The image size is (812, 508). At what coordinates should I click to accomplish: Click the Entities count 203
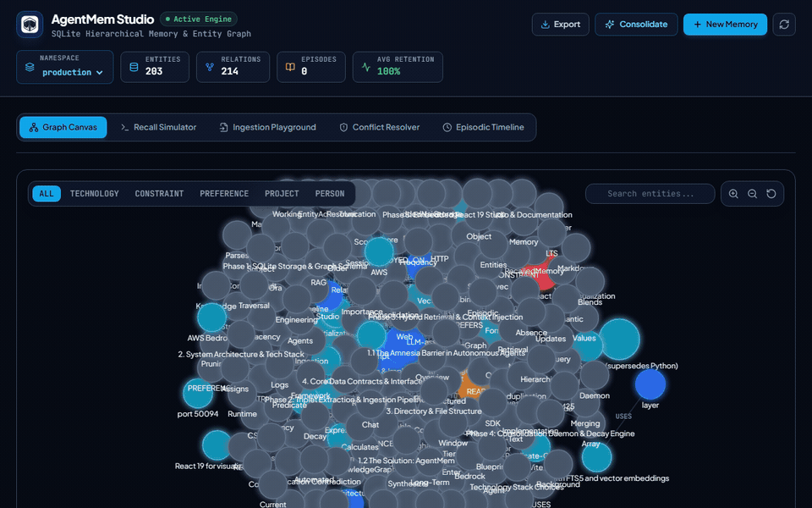tap(154, 71)
